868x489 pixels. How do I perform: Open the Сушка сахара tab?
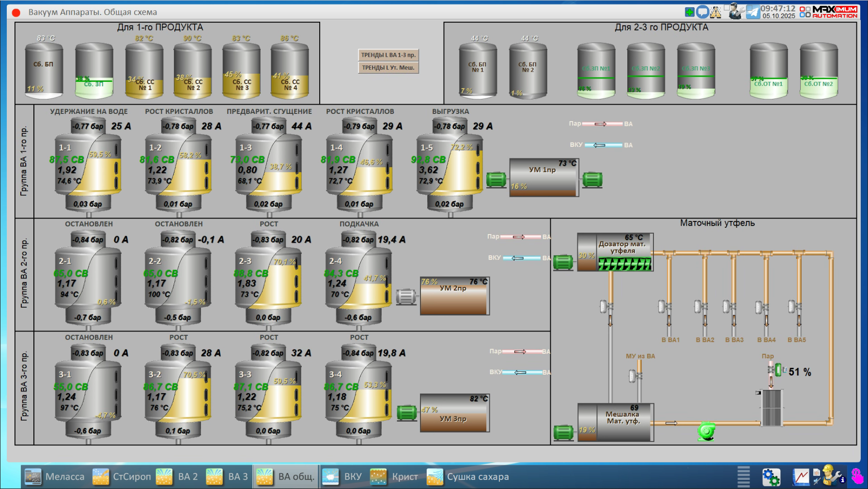click(x=468, y=477)
